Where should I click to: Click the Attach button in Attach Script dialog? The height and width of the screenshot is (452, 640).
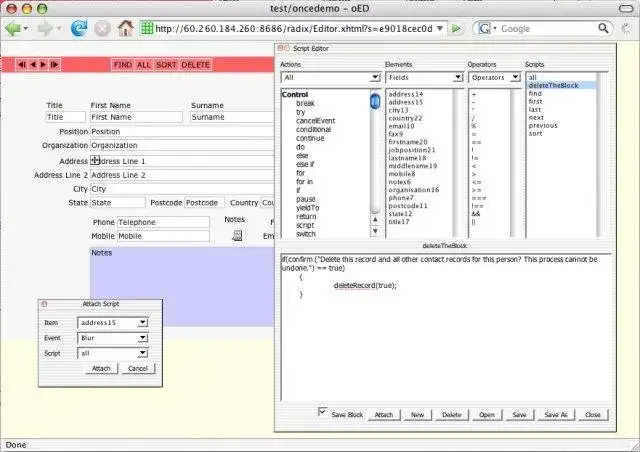(x=101, y=368)
